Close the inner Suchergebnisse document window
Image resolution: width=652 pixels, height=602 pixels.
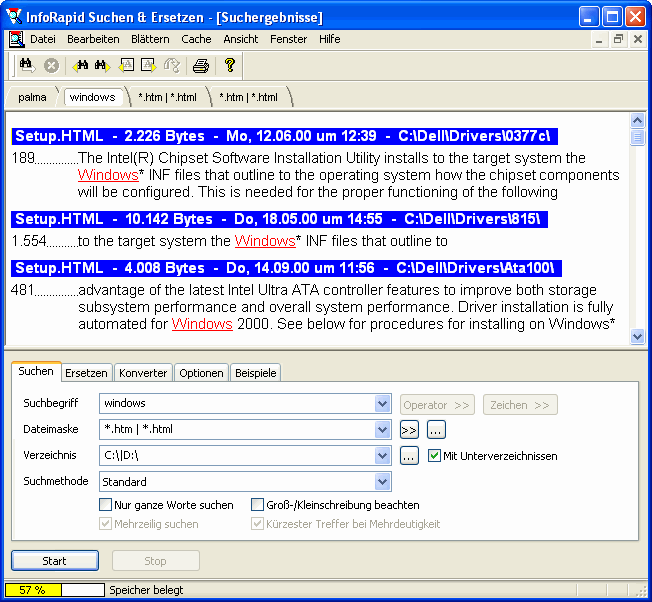point(638,39)
